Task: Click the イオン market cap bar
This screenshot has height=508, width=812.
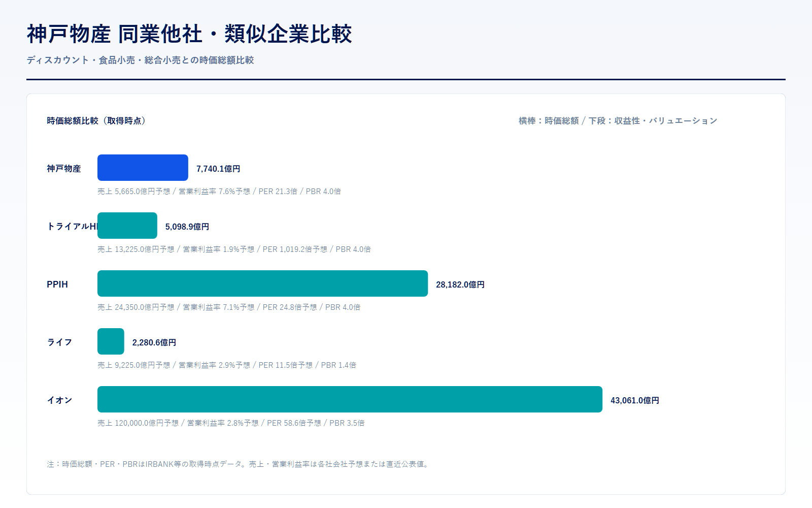Action: point(350,399)
